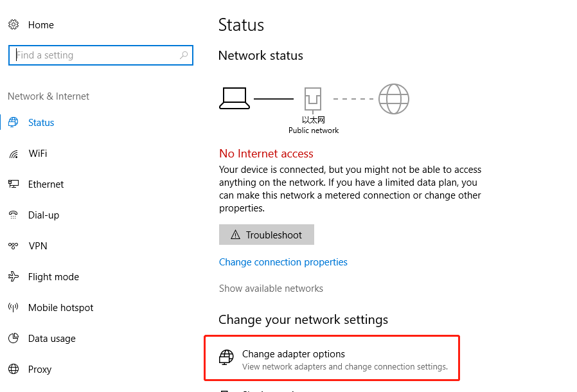Click the Mobile hotspot antenna icon
The image size is (577, 392).
coord(13,307)
